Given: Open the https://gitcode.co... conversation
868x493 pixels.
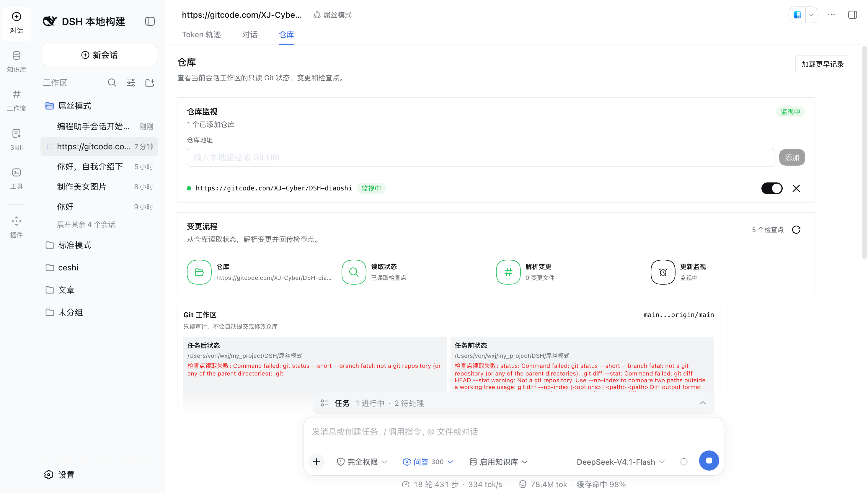Looking at the screenshot, I should tap(99, 146).
